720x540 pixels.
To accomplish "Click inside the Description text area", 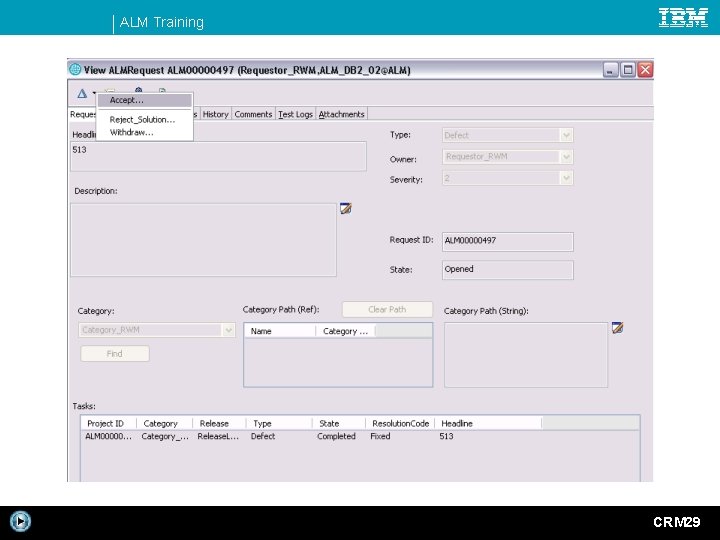I will click(203, 240).
